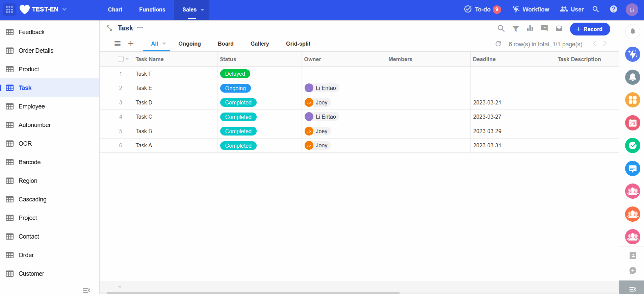Click the refresh icon beside row count
Image resolution: width=644 pixels, height=294 pixels.
[498, 44]
